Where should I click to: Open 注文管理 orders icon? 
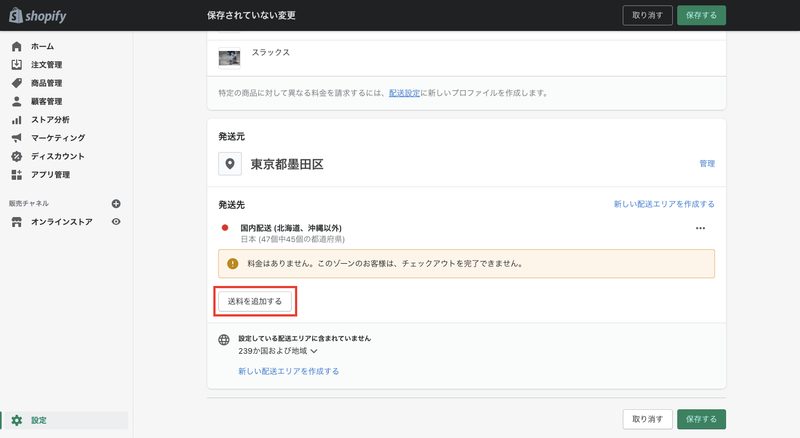(17, 64)
